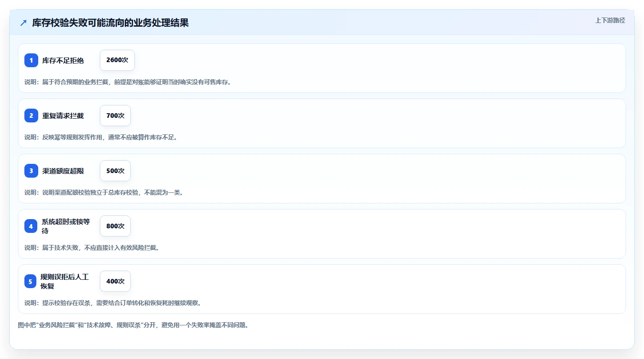The height and width of the screenshot is (359, 644).
Task: Click the note starting 说明渠道配额校验独立
Action: tap(104, 192)
